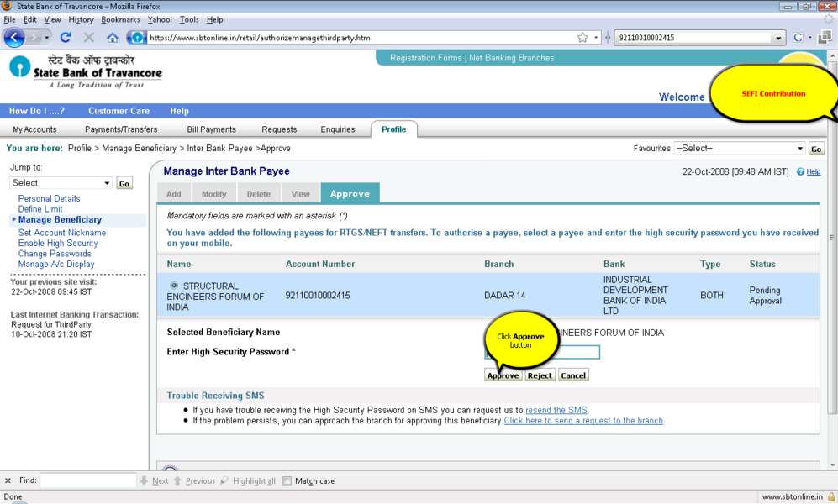
Task: Open the search bar history dropdown arrow
Action: click(x=778, y=38)
